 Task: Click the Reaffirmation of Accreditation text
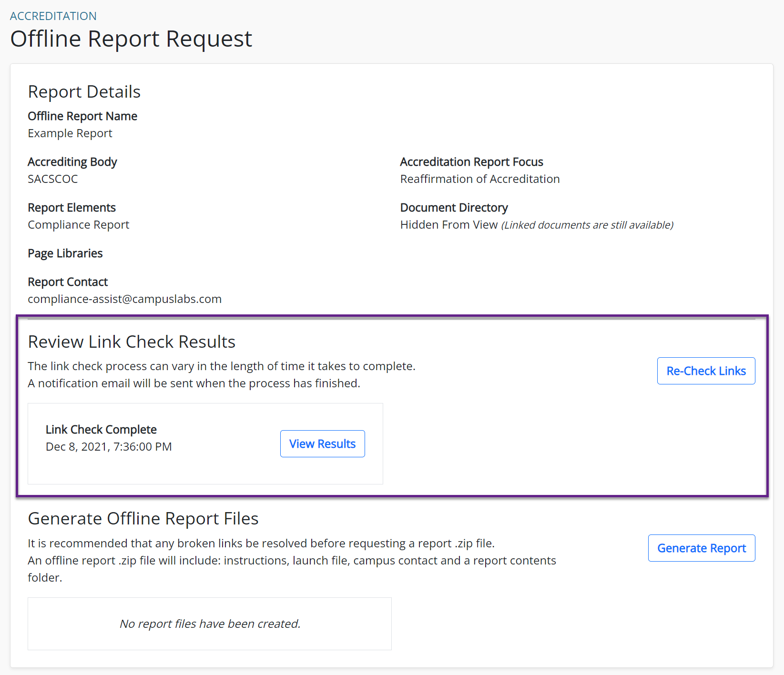pyautogui.click(x=479, y=179)
